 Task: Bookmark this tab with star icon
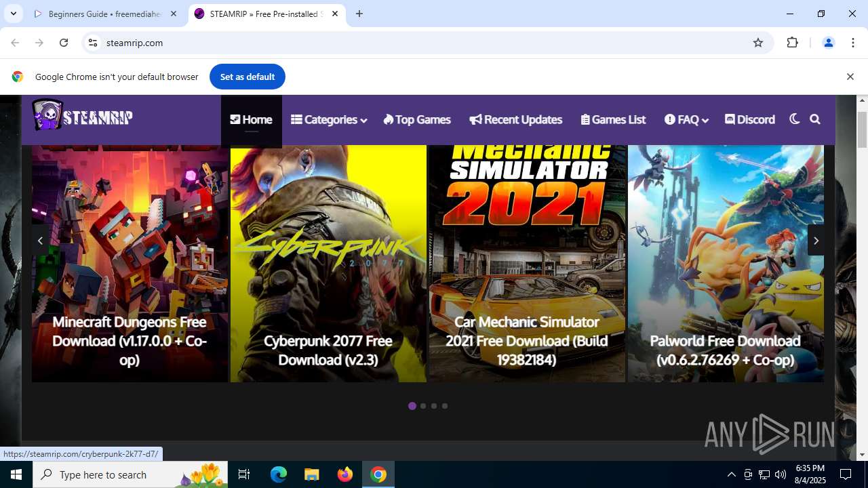(x=758, y=43)
